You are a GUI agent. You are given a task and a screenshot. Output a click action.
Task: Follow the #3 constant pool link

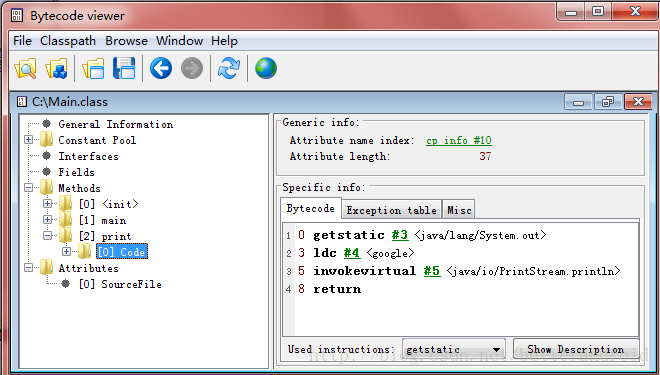coord(400,235)
